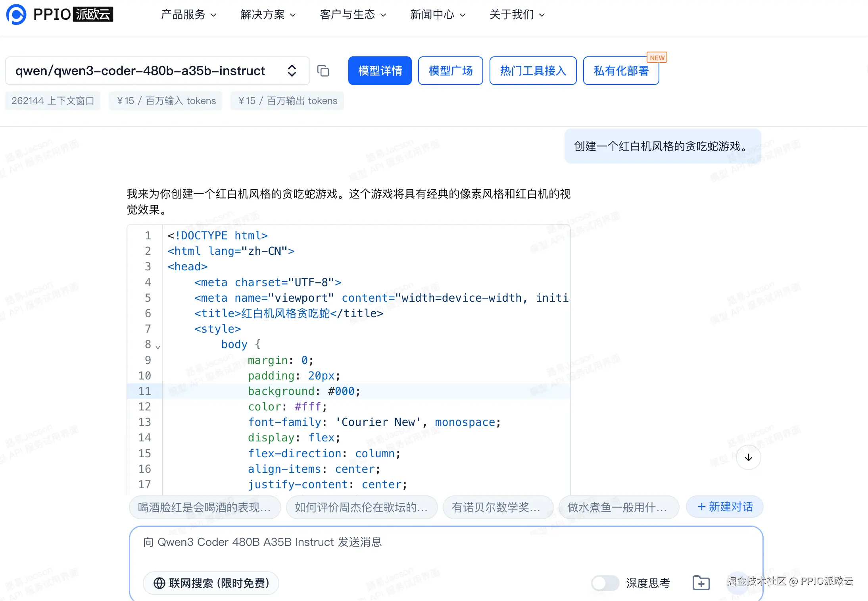The image size is (868, 601).
Task: Open 热门工具接入 button
Action: coord(532,71)
